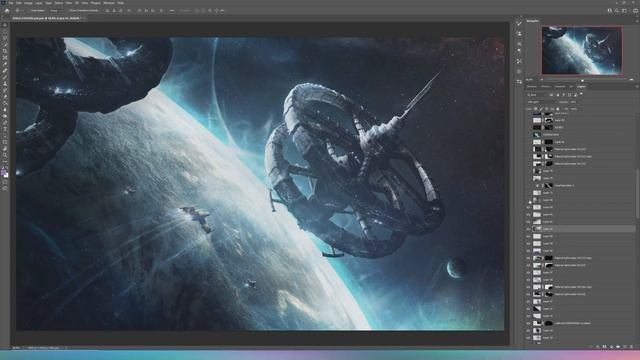
Task: Click Share icon at top right
Action: pos(636,11)
